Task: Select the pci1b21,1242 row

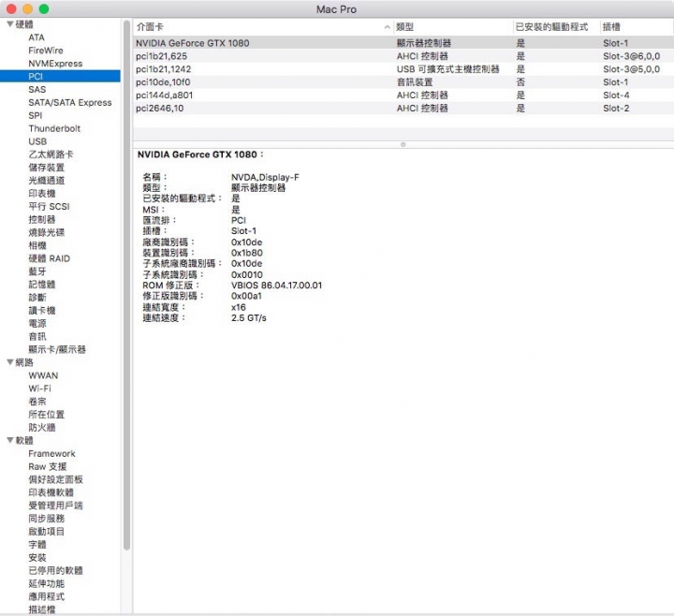Action: coord(403,69)
